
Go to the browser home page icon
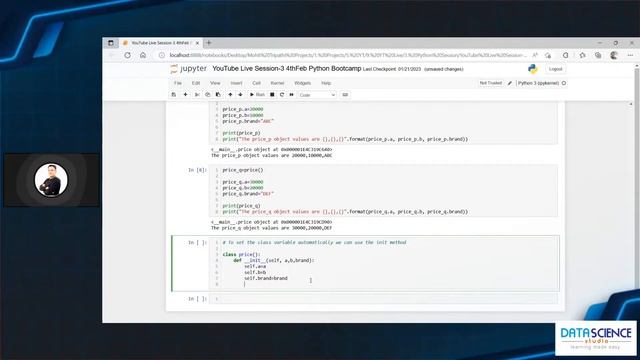click(143, 55)
